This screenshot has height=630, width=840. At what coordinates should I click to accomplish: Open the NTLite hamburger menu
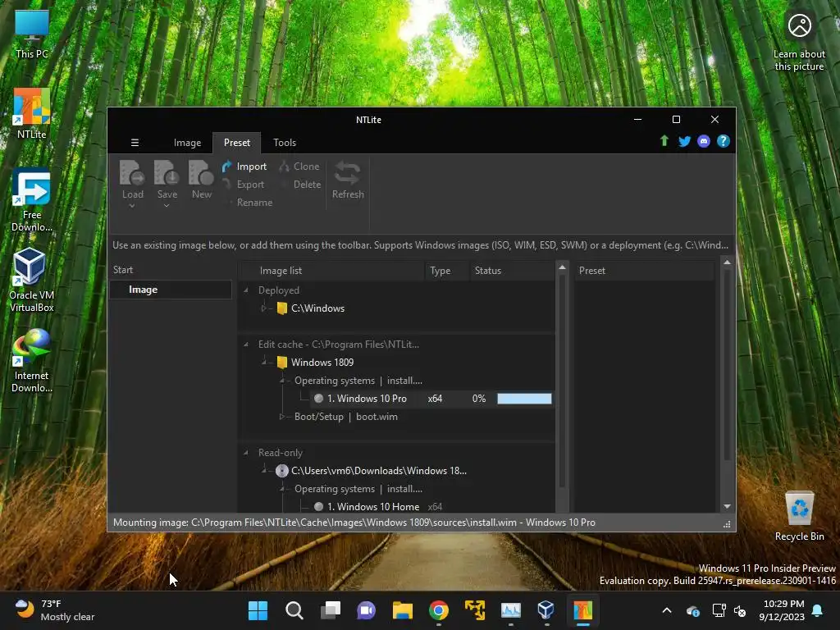click(x=135, y=143)
